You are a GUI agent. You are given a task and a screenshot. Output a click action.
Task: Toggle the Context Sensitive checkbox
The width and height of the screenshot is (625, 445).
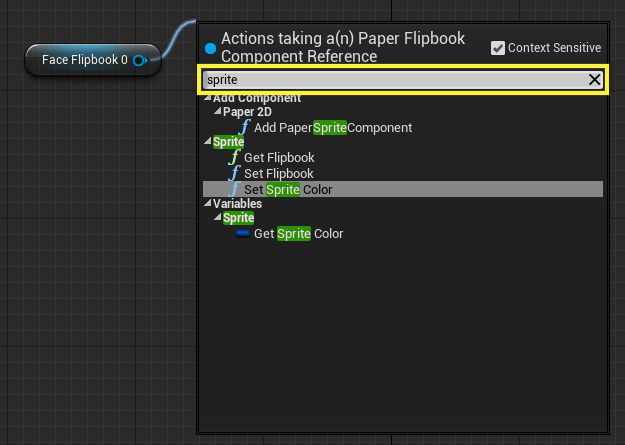(x=497, y=48)
